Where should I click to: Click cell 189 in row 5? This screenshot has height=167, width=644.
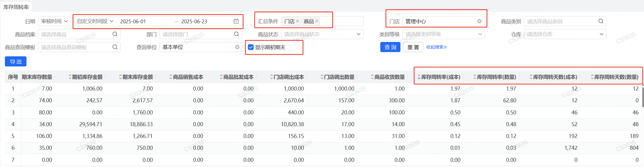coord(634,136)
